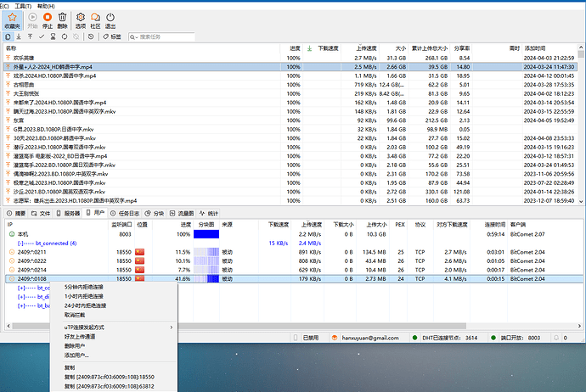The height and width of the screenshot is (392, 586).
Task: Delete the task using the 删除 trash icon
Action: [x=62, y=20]
